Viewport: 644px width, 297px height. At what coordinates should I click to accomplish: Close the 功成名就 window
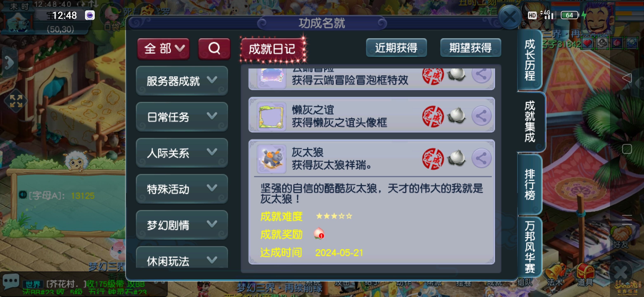(509, 17)
